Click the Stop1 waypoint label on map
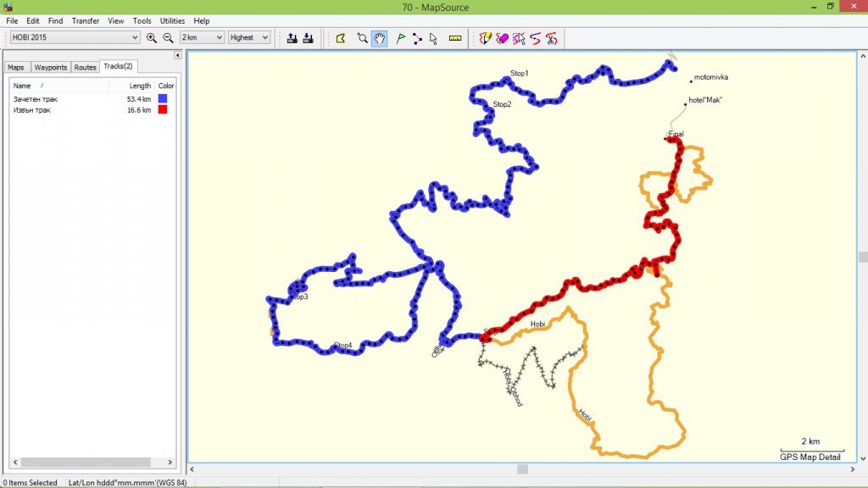 point(520,73)
